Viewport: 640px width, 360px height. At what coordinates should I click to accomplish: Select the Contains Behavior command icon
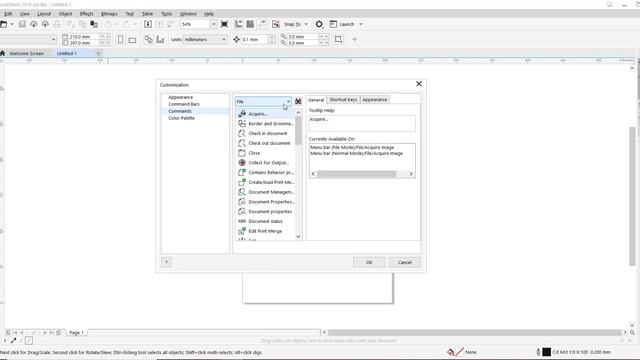[242, 173]
